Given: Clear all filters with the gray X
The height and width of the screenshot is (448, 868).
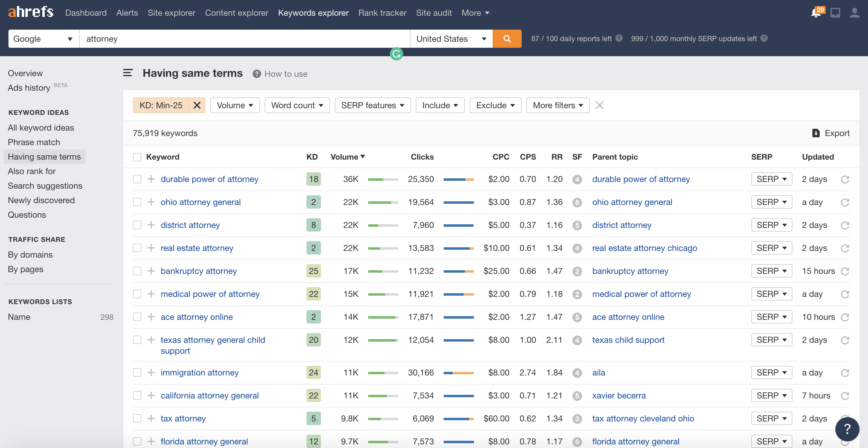Looking at the screenshot, I should [599, 105].
